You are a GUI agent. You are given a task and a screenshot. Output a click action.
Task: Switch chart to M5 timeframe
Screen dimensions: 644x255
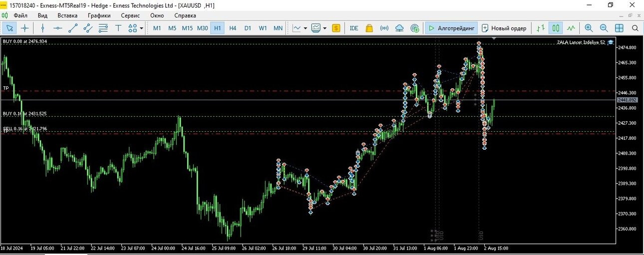(172, 28)
